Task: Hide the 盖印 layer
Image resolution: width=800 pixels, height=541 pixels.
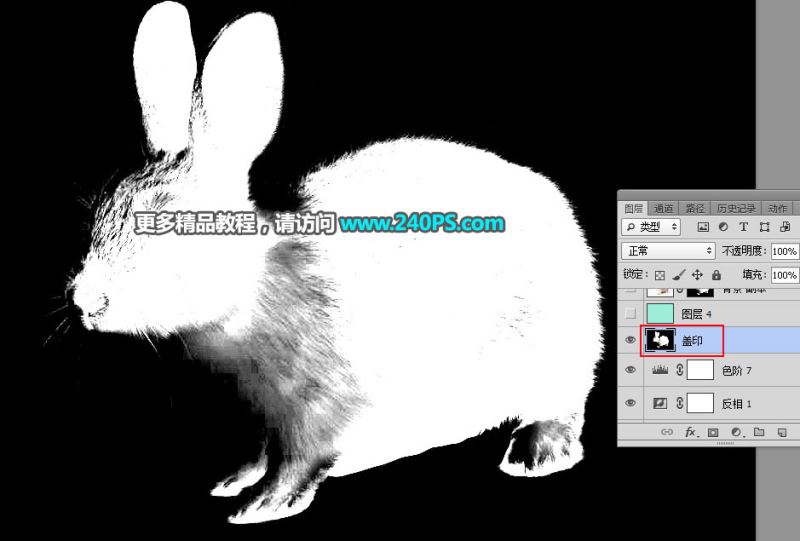Action: click(x=631, y=340)
